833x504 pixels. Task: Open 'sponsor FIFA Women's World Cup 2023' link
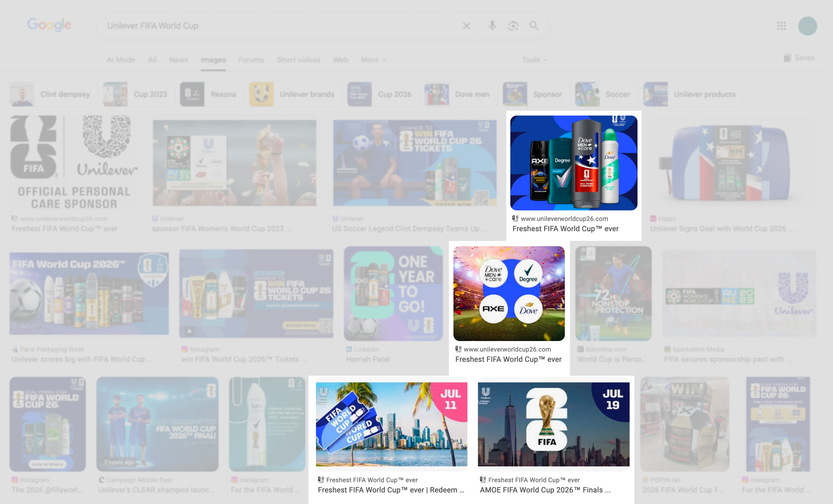point(222,229)
